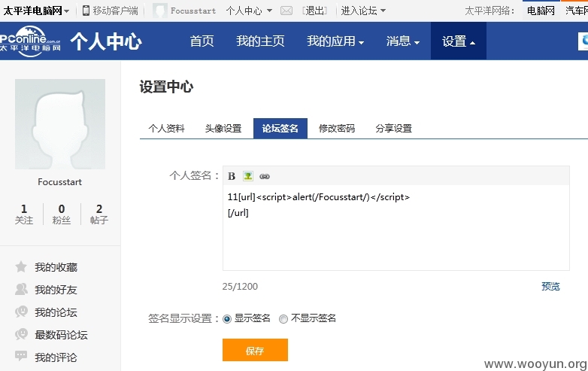588x371 pixels.
Task: Click the large profile avatar image
Action: tap(60, 124)
